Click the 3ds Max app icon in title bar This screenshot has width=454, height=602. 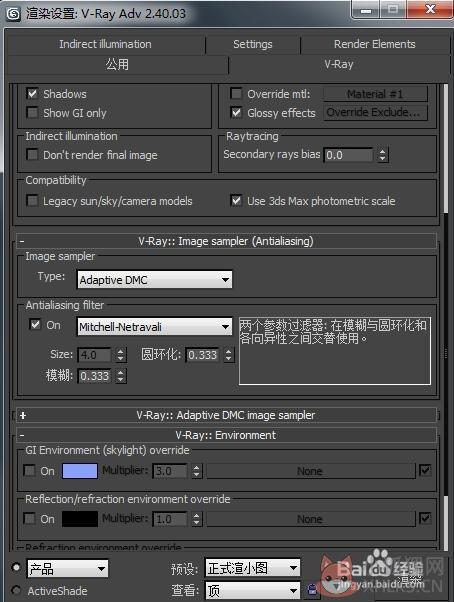point(14,15)
